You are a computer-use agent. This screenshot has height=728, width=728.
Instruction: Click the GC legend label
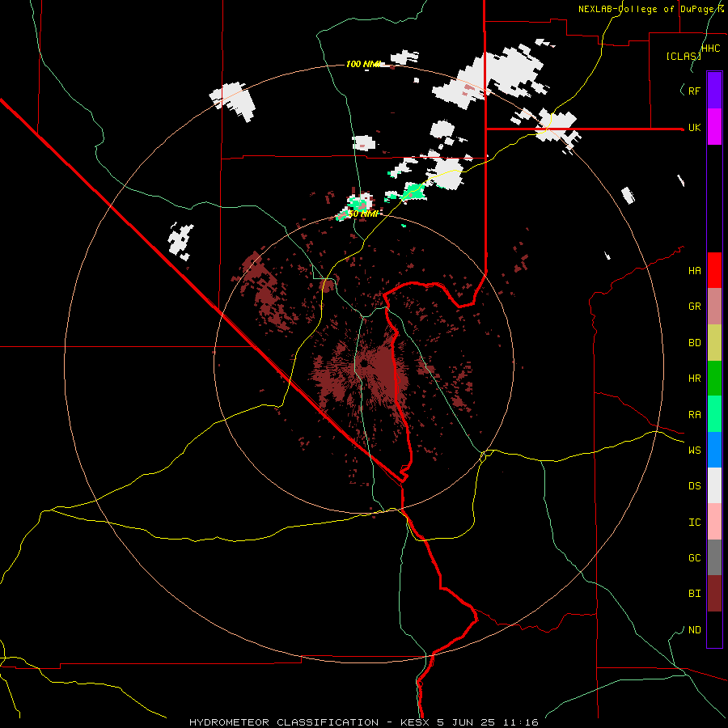pyautogui.click(x=694, y=558)
